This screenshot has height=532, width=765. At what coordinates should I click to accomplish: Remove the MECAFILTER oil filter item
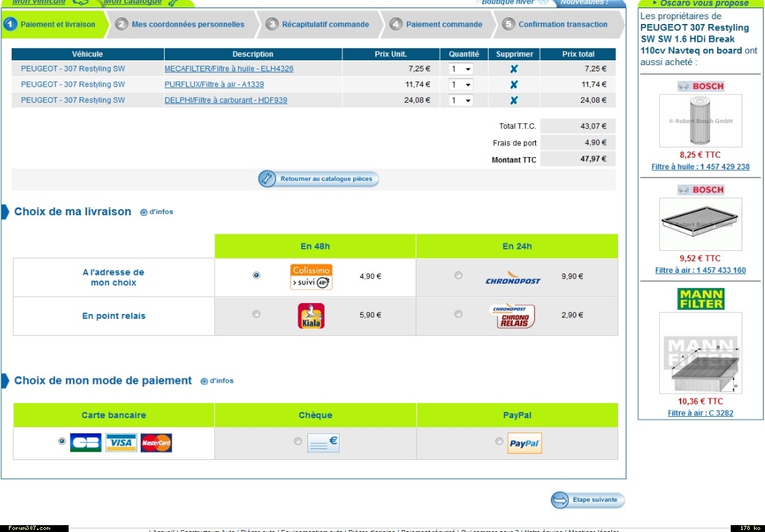[x=514, y=69]
